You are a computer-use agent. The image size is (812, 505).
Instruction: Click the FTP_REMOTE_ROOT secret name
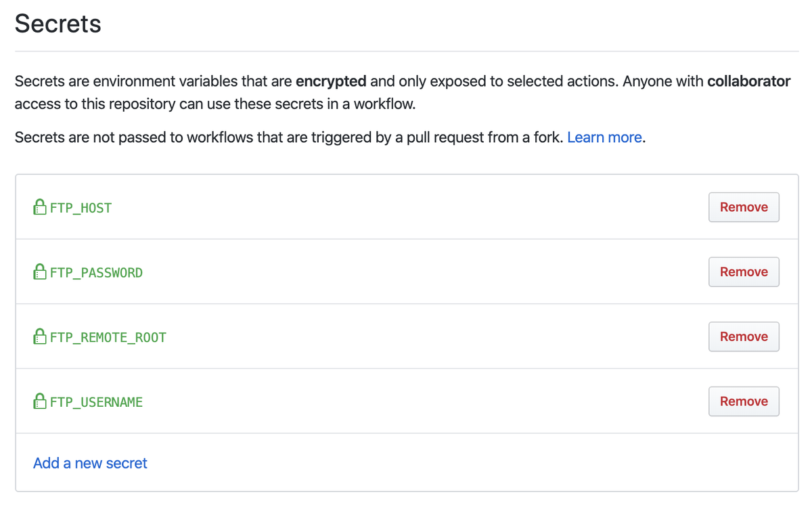click(108, 337)
